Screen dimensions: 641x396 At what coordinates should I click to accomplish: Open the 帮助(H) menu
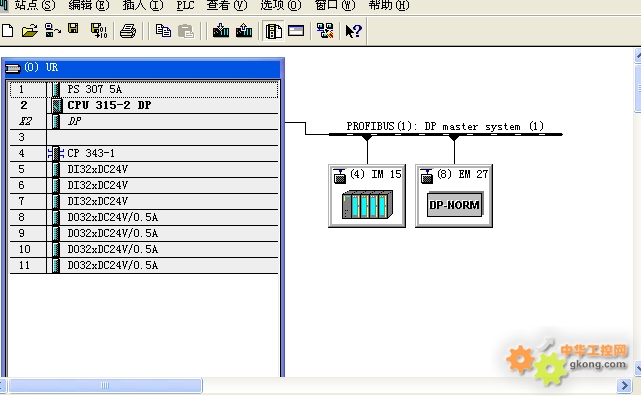pos(389,5)
